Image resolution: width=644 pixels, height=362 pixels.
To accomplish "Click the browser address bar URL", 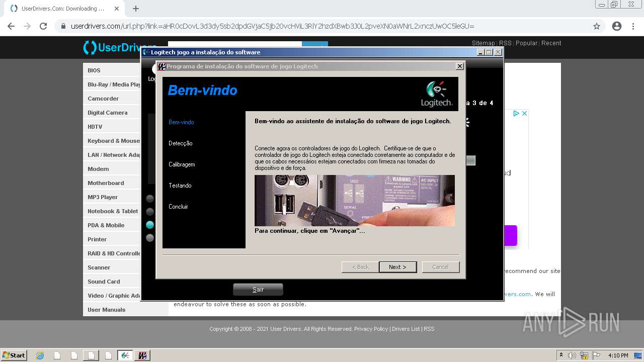I will [x=272, y=26].
